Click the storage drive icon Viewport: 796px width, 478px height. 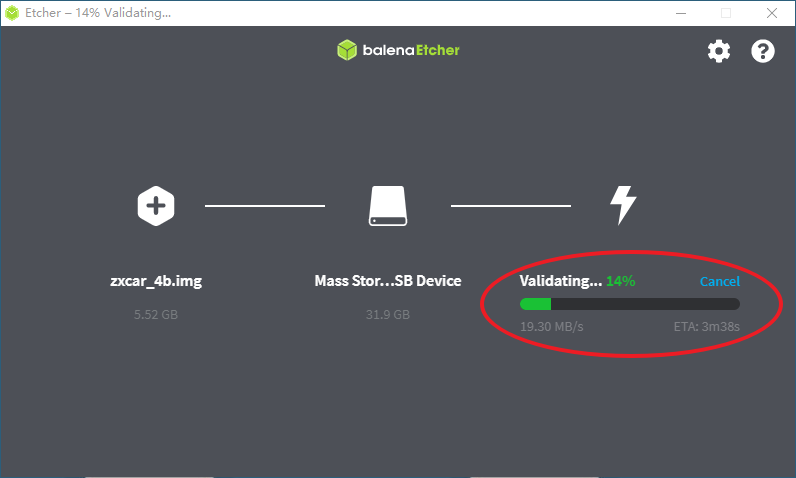click(388, 206)
